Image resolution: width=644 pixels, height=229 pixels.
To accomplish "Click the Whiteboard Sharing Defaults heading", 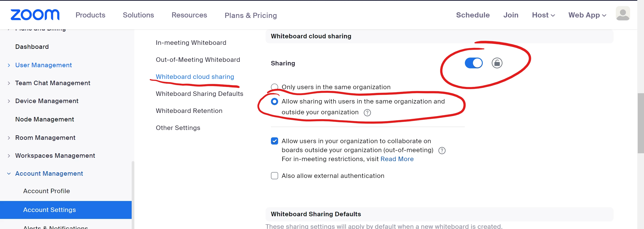I will tap(316, 214).
